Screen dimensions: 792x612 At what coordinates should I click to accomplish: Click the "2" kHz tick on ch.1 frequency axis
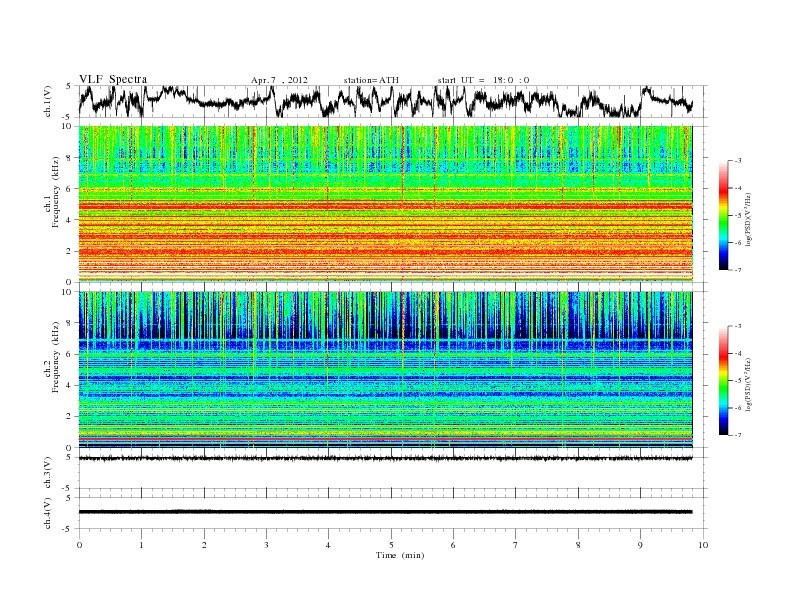(69, 251)
